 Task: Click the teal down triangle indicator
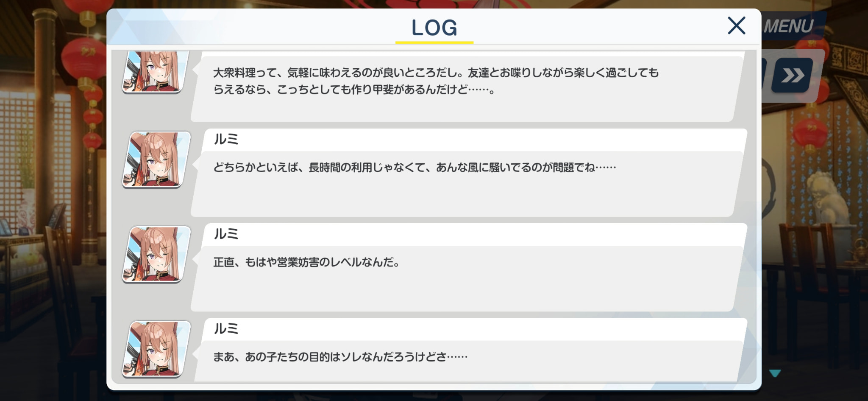pos(775,373)
